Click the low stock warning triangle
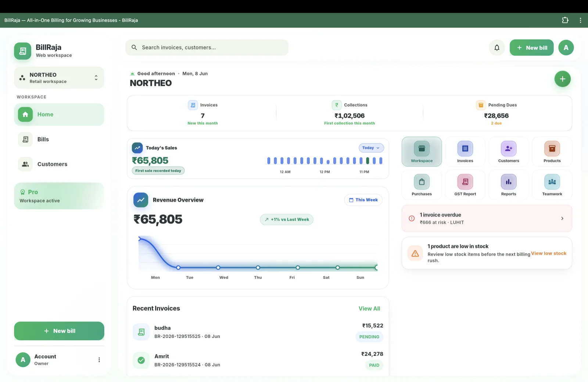 click(415, 253)
